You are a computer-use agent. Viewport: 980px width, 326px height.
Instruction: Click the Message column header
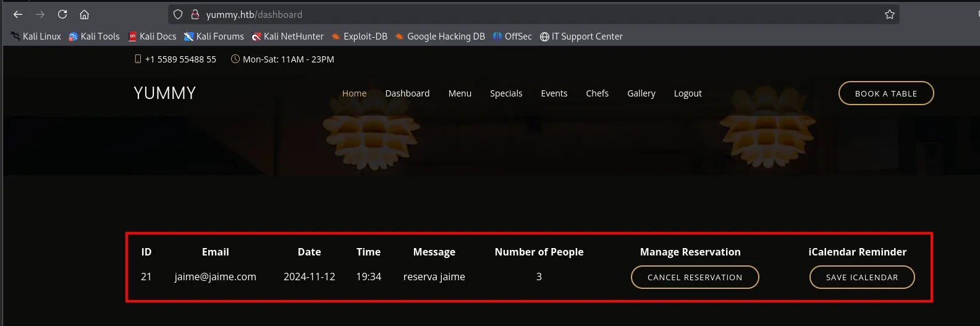point(434,252)
